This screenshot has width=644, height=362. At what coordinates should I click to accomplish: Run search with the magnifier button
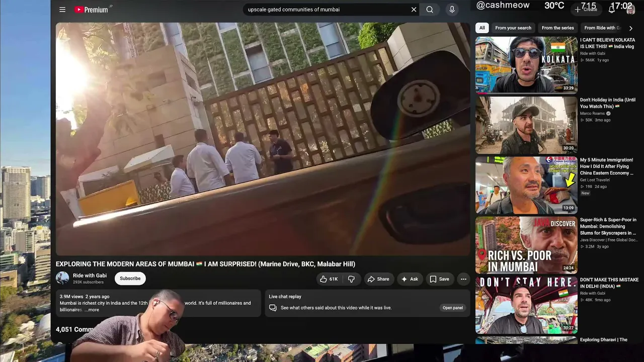430,10
